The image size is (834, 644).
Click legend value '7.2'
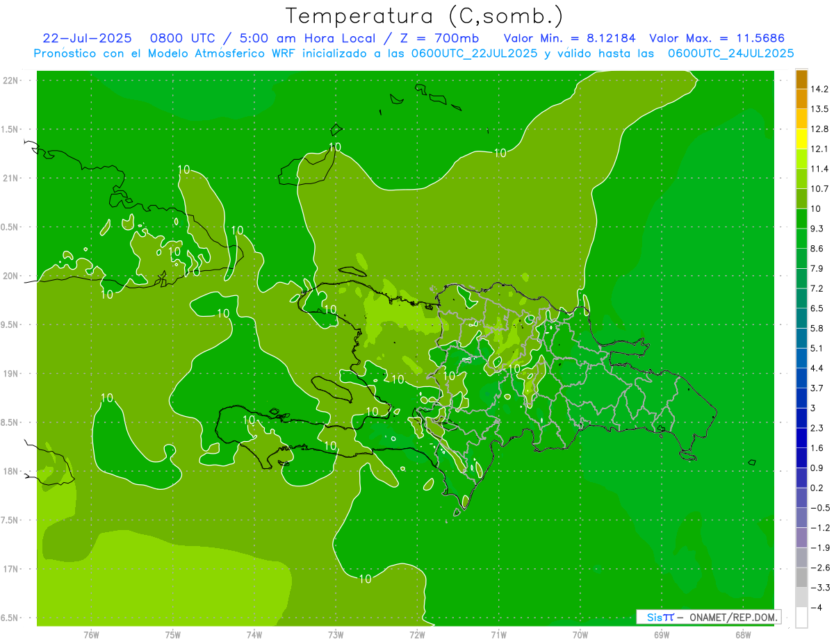click(817, 288)
